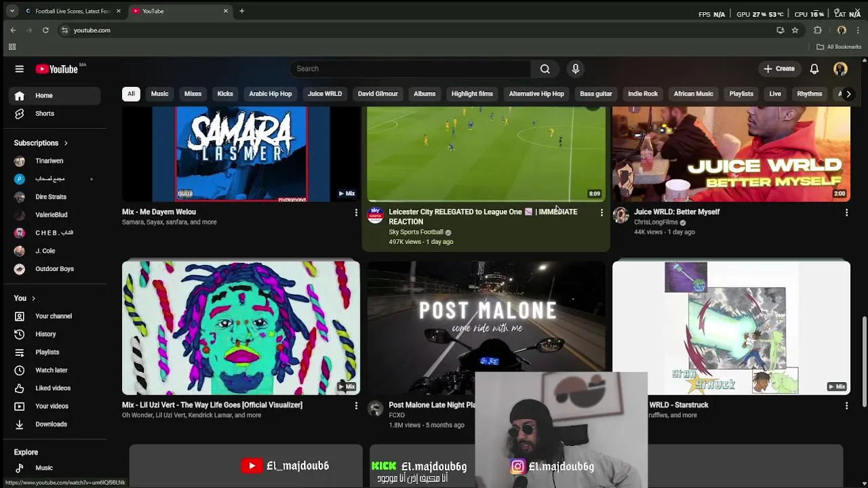This screenshot has width=868, height=488.
Task: Open the browser extensions puzzle icon
Action: click(x=818, y=30)
